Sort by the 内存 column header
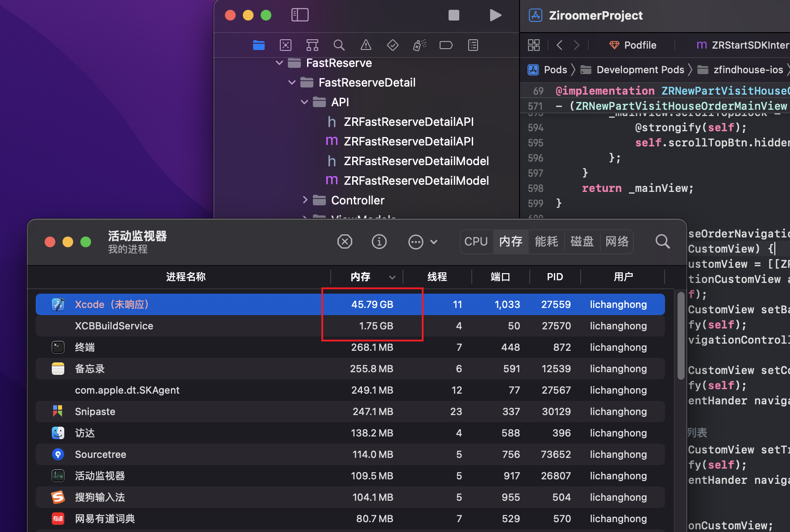Viewport: 790px width, 532px height. (361, 277)
